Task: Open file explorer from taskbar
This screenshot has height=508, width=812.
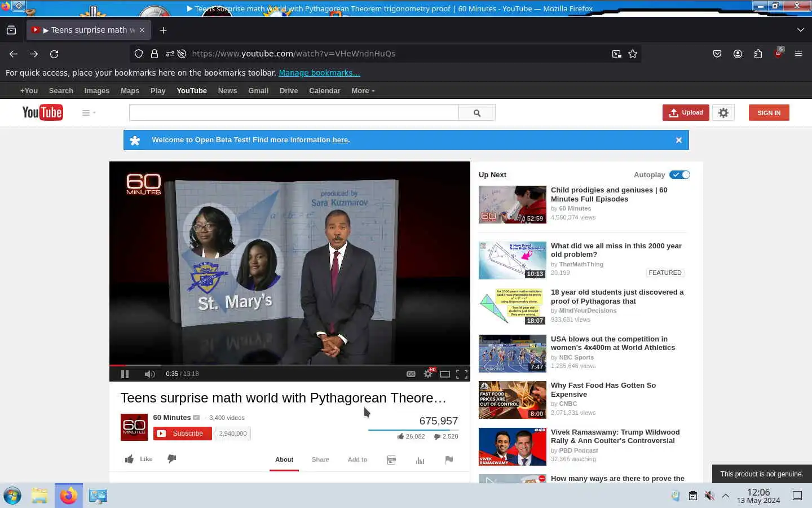Action: pos(39,496)
